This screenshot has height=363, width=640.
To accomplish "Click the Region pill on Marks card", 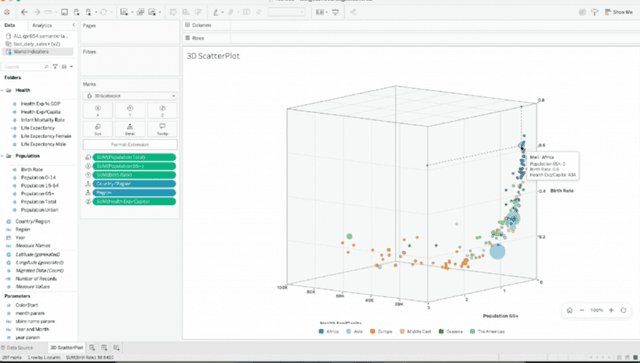I will (134, 193).
